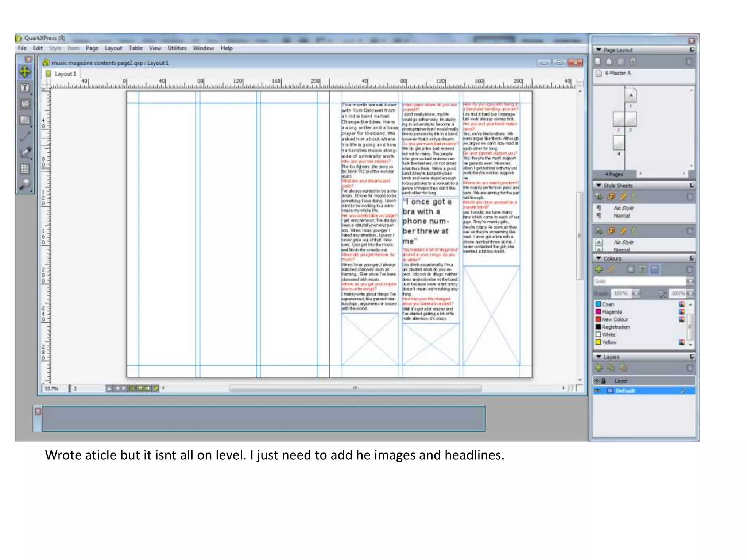Click the Move Items to Layer icon

611,368
